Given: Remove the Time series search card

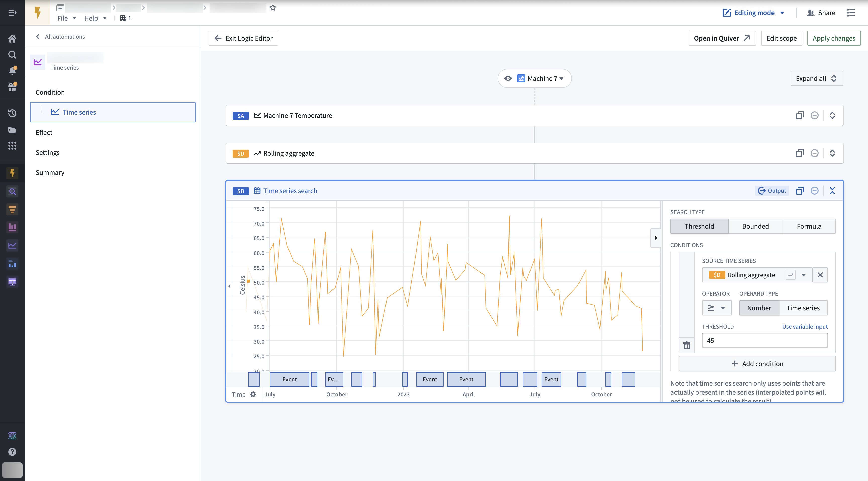Looking at the screenshot, I should tap(814, 191).
